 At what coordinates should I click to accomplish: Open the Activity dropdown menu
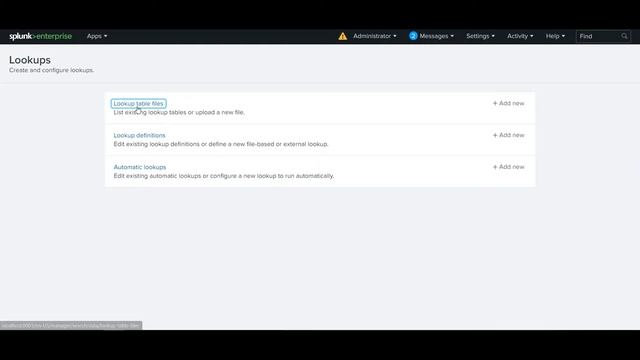coord(520,36)
